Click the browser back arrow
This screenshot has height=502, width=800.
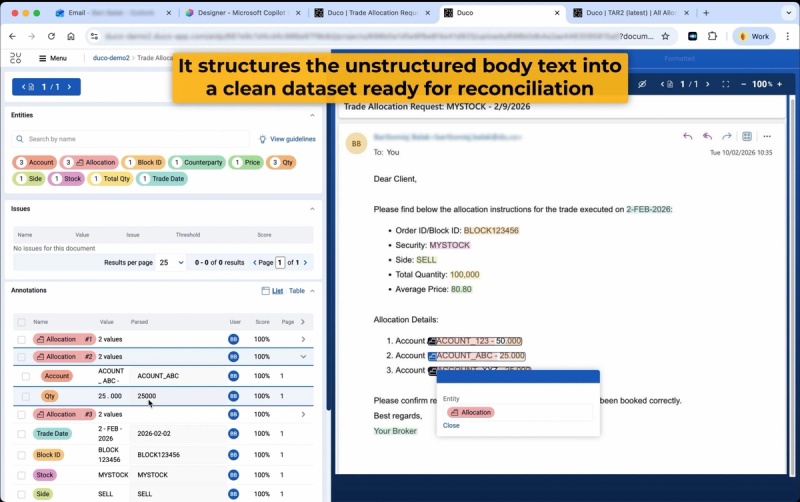pyautogui.click(x=12, y=36)
